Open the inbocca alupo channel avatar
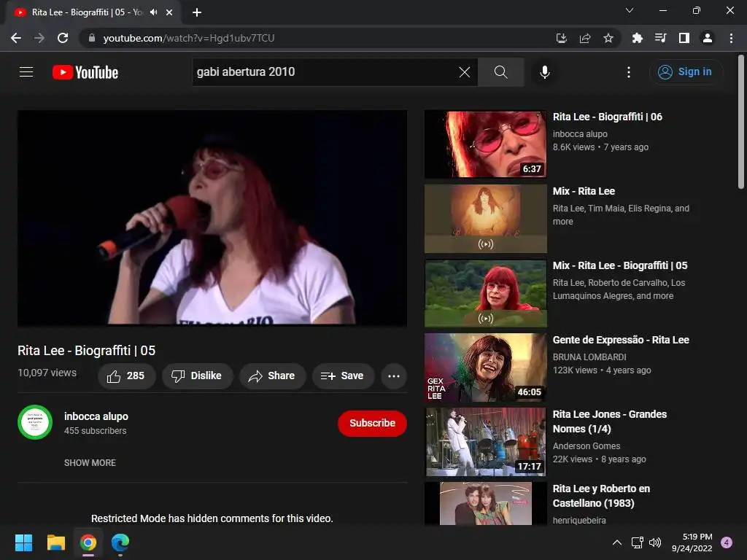This screenshot has height=560, width=747. [x=35, y=422]
